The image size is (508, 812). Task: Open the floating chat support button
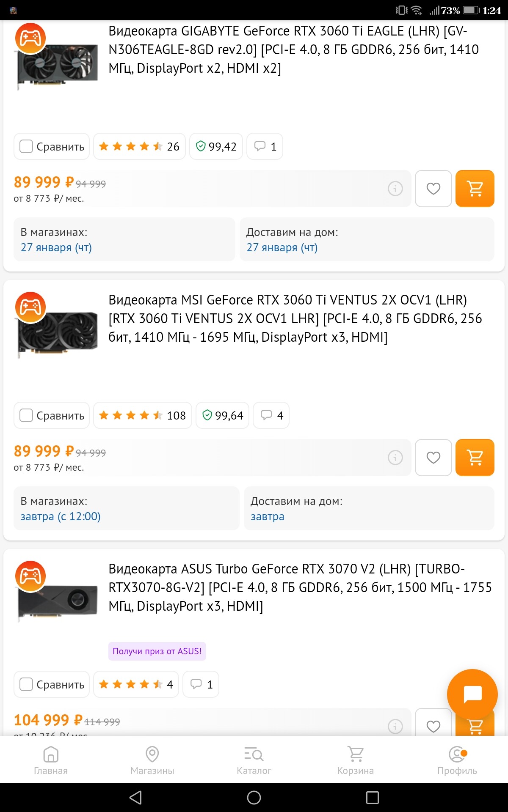(472, 694)
